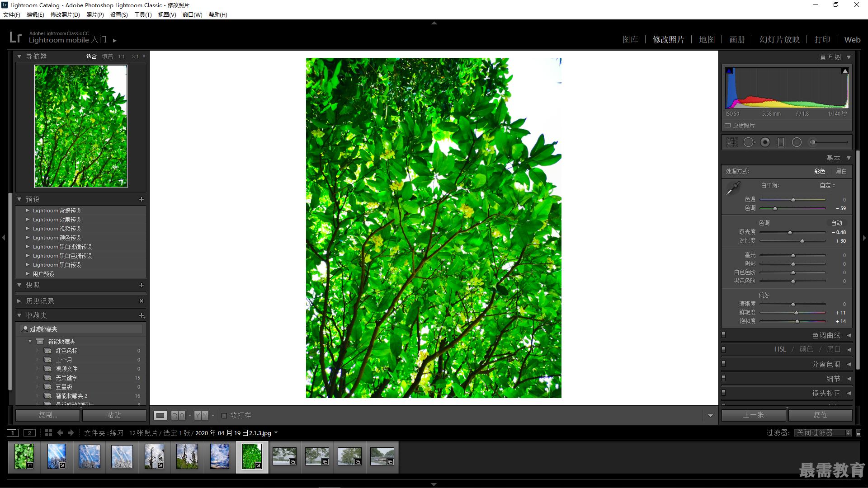Viewport: 868px width, 488px height.
Task: Hide the left panel group
Action: pyautogui.click(x=4, y=237)
